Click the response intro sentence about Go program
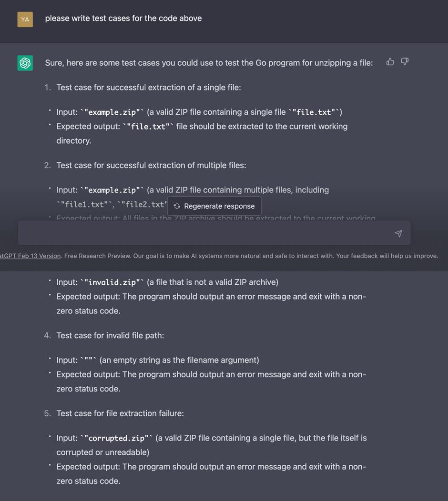Screen dimensions: 448x501 click(x=209, y=63)
